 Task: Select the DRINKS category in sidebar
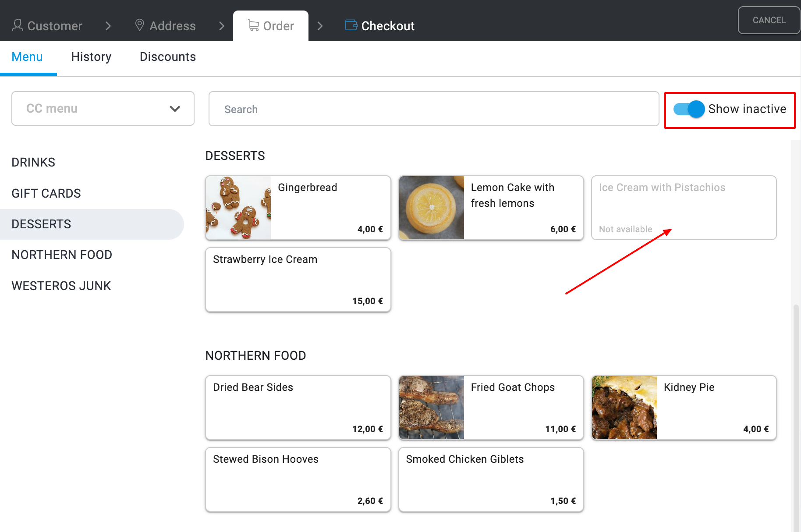tap(33, 163)
